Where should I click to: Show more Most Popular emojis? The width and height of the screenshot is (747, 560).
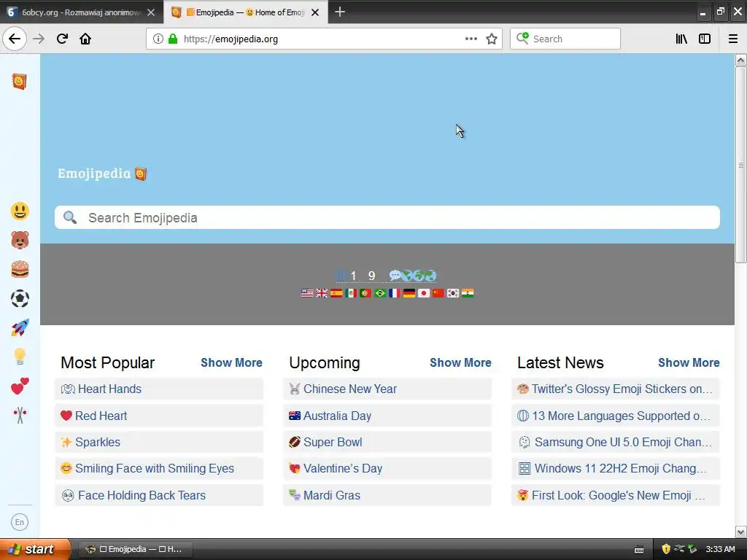pos(231,362)
